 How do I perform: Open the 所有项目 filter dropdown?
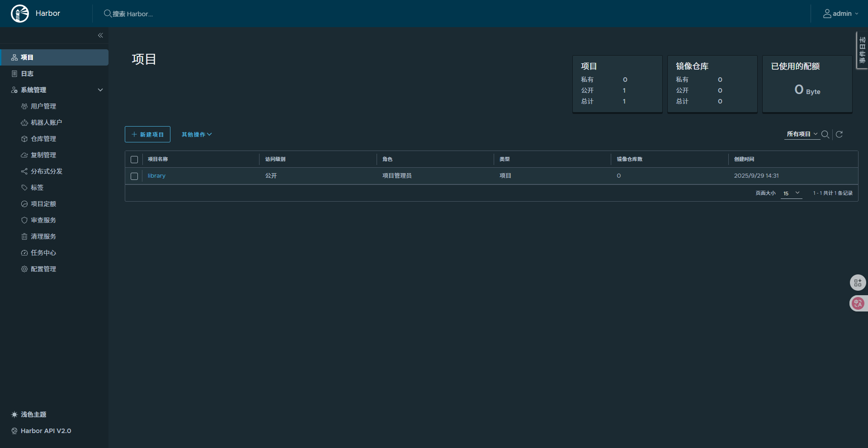pyautogui.click(x=802, y=134)
